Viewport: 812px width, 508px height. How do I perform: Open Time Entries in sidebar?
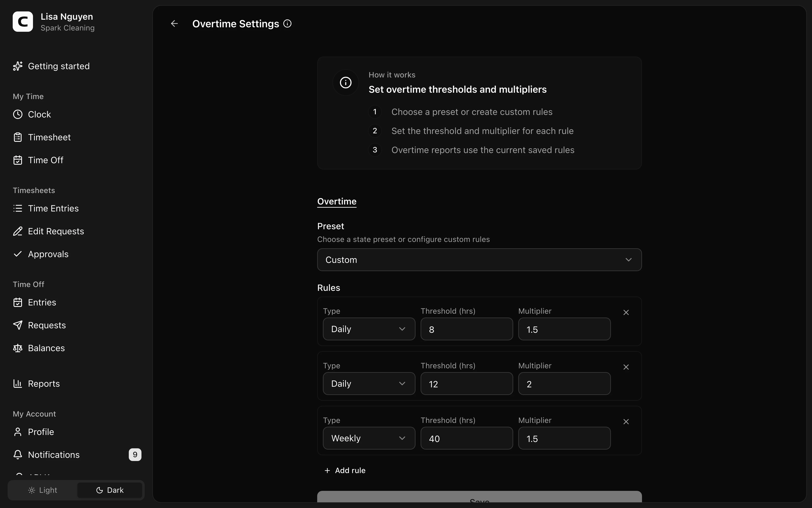[53, 208]
